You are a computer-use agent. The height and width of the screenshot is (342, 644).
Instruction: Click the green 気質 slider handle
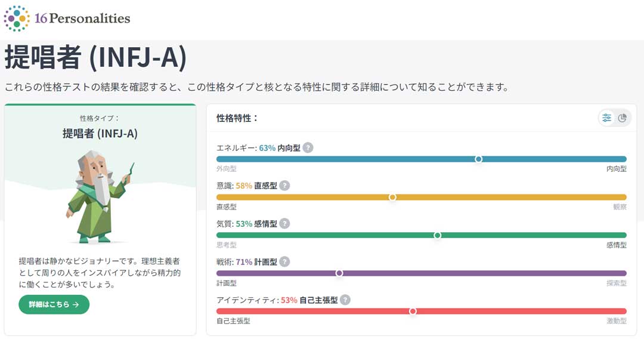pyautogui.click(x=438, y=235)
